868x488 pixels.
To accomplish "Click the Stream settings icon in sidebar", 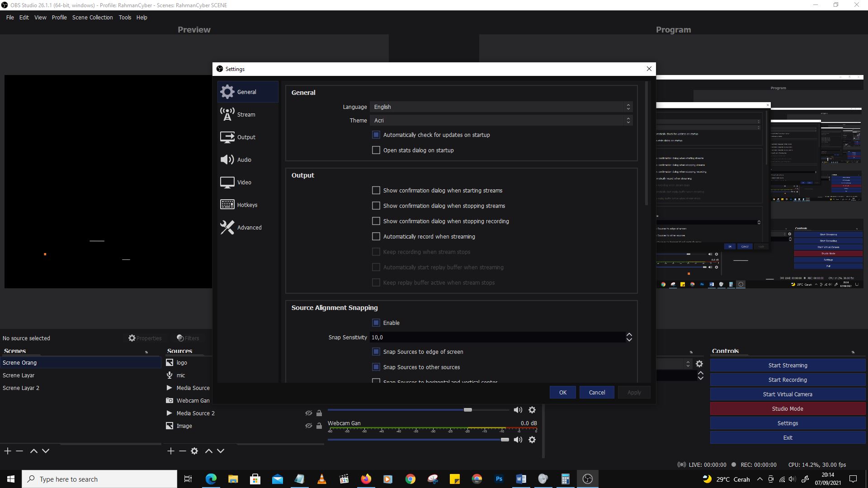I will coord(226,114).
